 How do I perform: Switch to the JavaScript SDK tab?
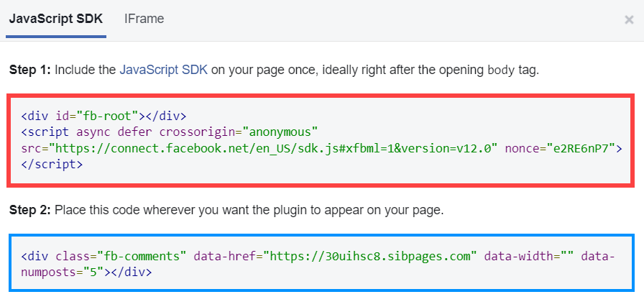pos(57,19)
